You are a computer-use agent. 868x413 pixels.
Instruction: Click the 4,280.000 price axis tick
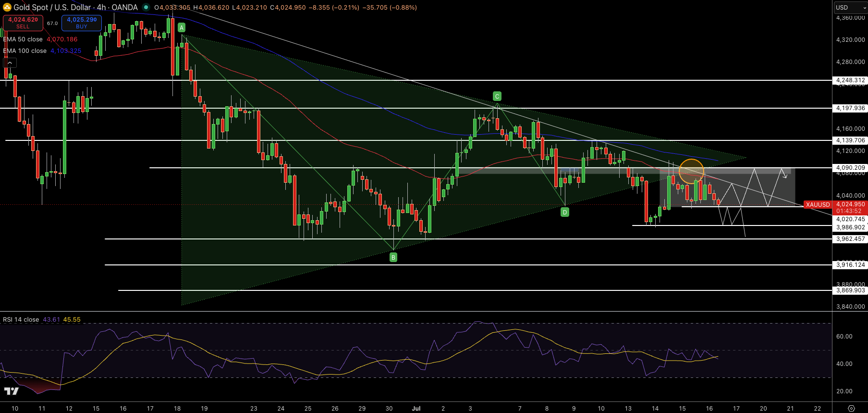(850, 62)
